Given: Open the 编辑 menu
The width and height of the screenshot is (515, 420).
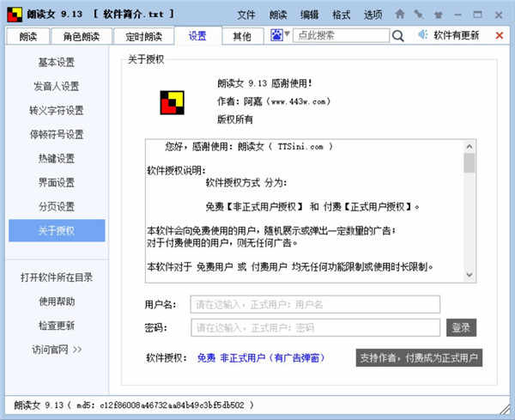Looking at the screenshot, I should pos(309,15).
